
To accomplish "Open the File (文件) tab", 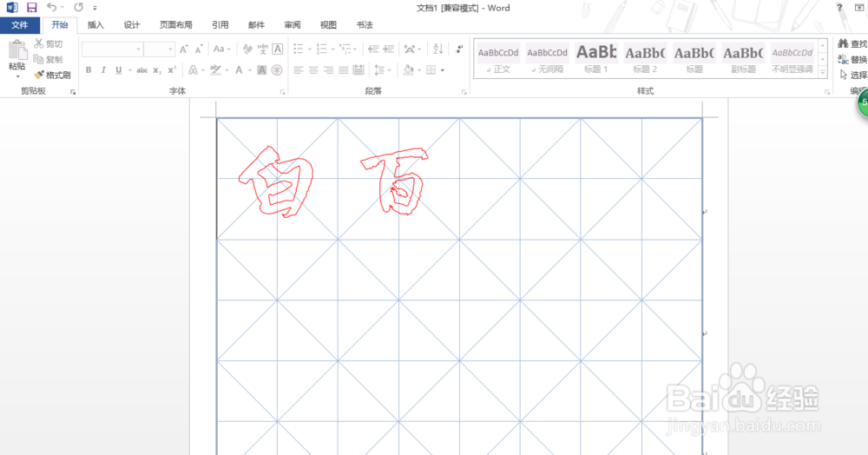I will 20,25.
